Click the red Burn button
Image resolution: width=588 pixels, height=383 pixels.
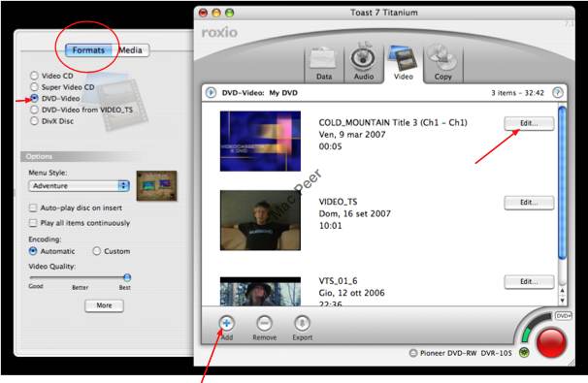[x=551, y=342]
